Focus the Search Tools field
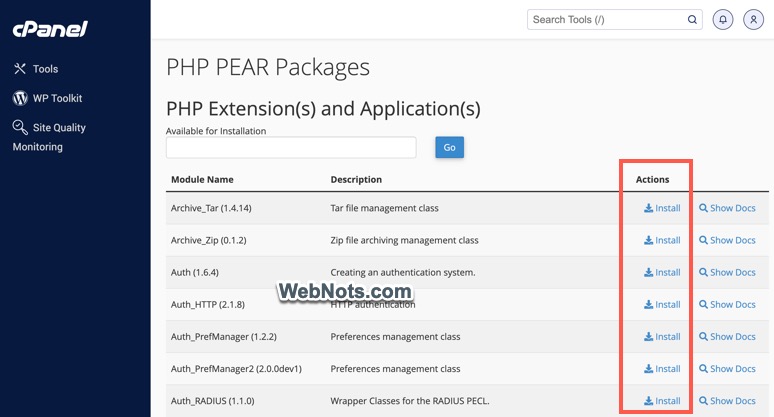Screen dimensions: 774x417 [615, 20]
